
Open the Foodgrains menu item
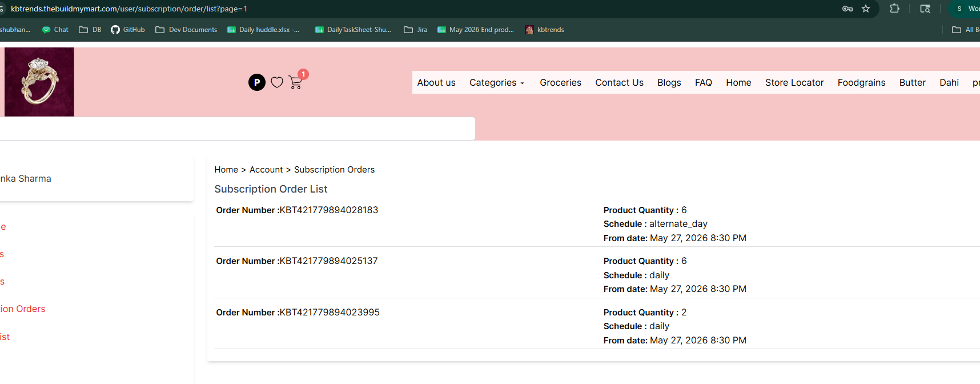click(861, 83)
